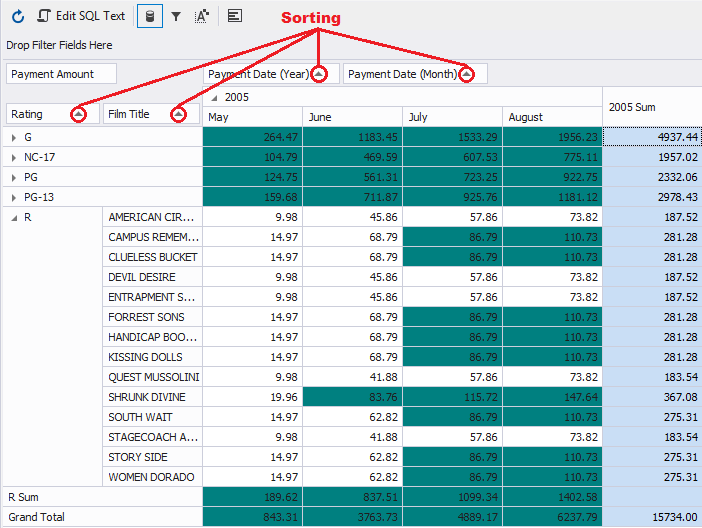The image size is (702, 528).
Task: Select the STORY SIDE film row
Action: coord(153,457)
